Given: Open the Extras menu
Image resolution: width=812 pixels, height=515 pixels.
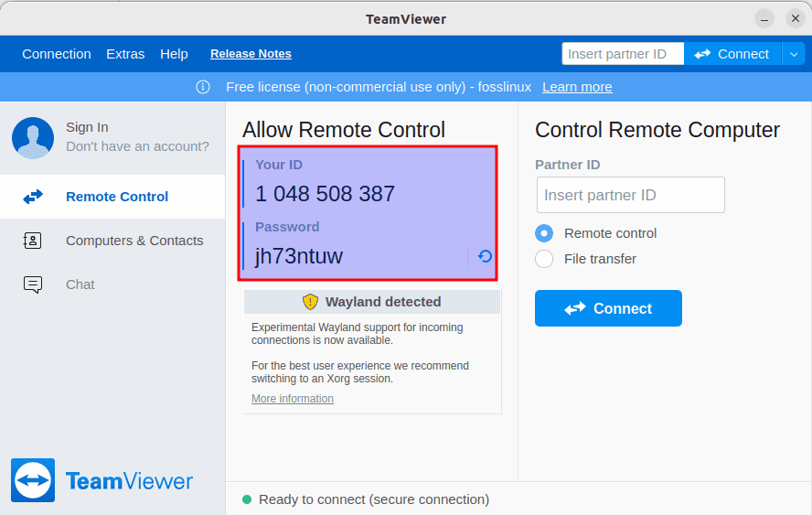Looking at the screenshot, I should click(x=125, y=54).
